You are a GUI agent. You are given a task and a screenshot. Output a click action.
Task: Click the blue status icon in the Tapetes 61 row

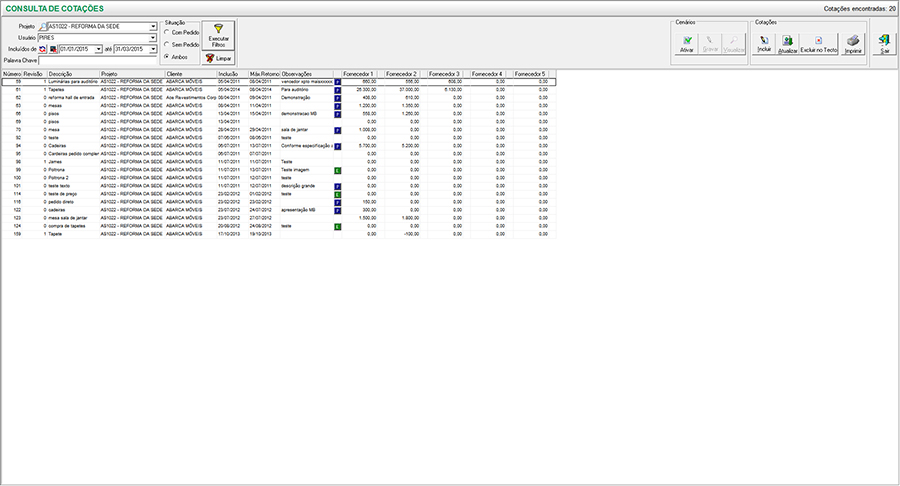338,90
